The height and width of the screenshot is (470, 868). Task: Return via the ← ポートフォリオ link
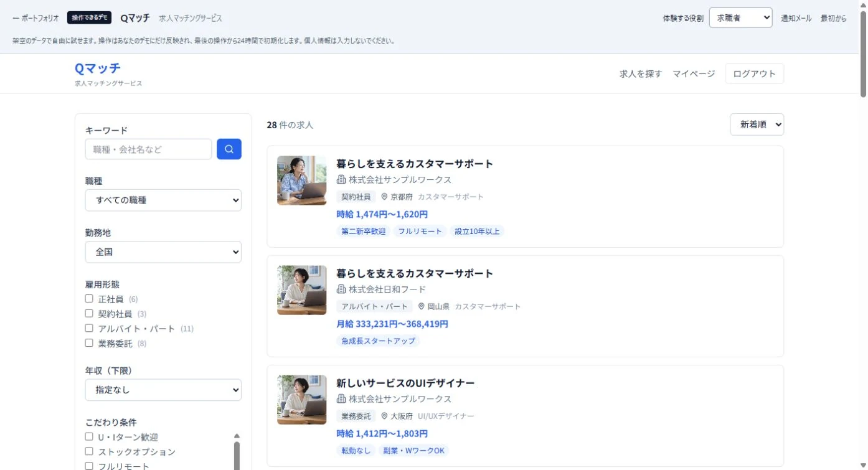pos(35,18)
